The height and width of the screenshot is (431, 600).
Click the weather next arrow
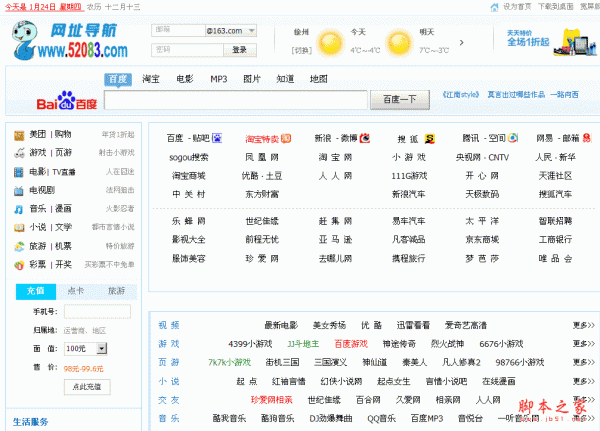[461, 42]
